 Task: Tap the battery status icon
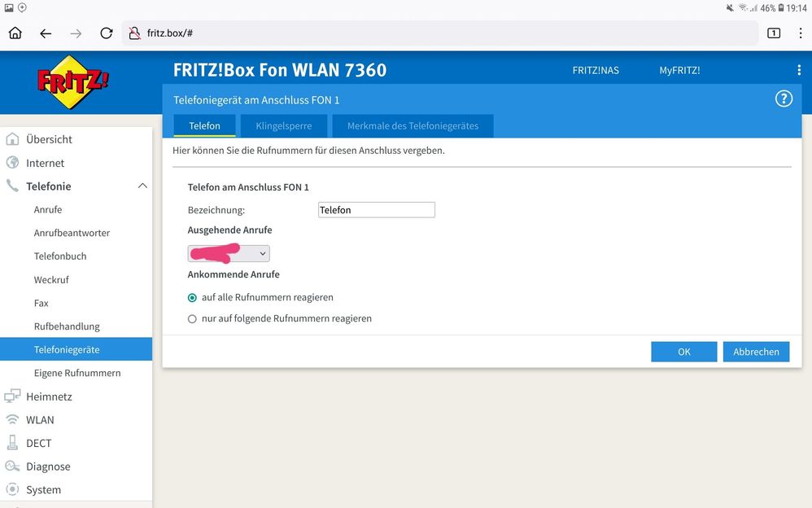point(781,8)
